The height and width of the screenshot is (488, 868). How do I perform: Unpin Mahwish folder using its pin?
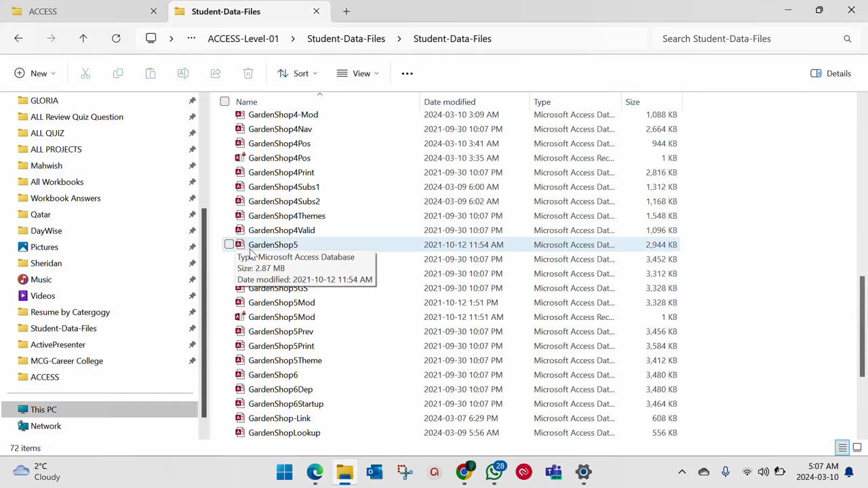click(192, 165)
